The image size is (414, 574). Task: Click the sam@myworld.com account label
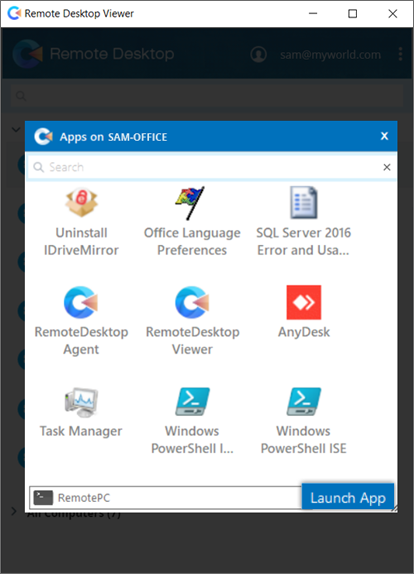[x=331, y=55]
